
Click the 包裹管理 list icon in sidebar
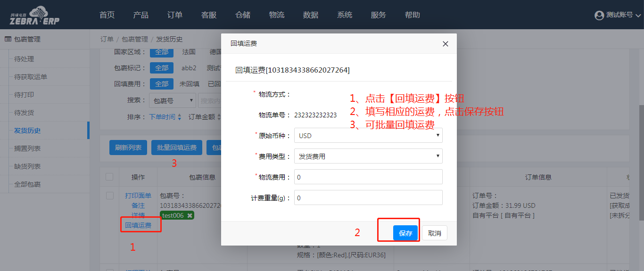click(8, 40)
